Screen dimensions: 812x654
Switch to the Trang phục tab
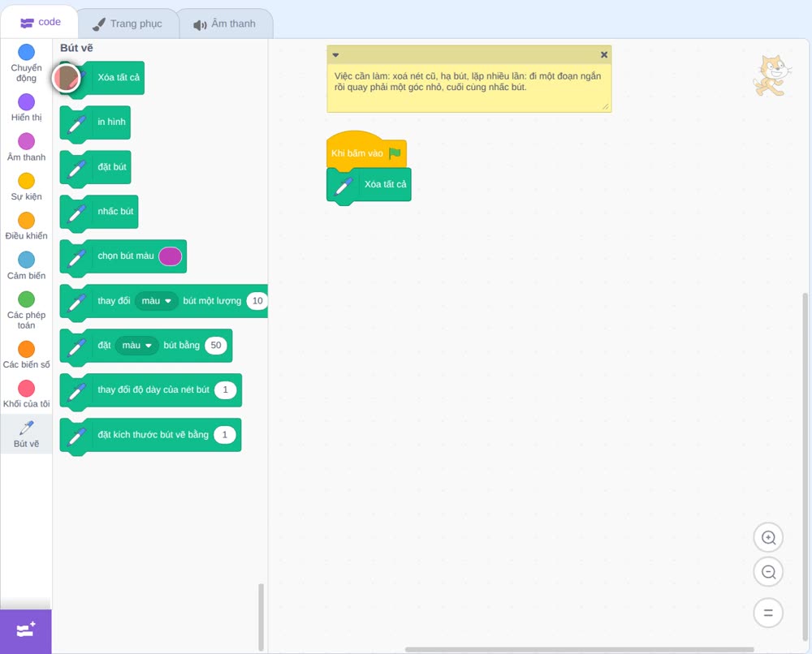tap(127, 24)
